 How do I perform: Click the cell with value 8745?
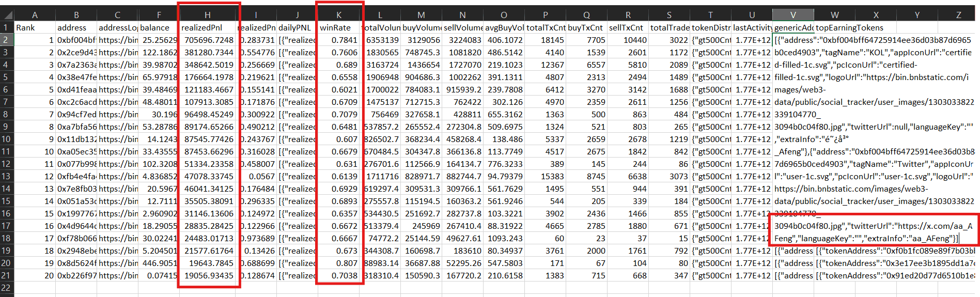point(586,176)
